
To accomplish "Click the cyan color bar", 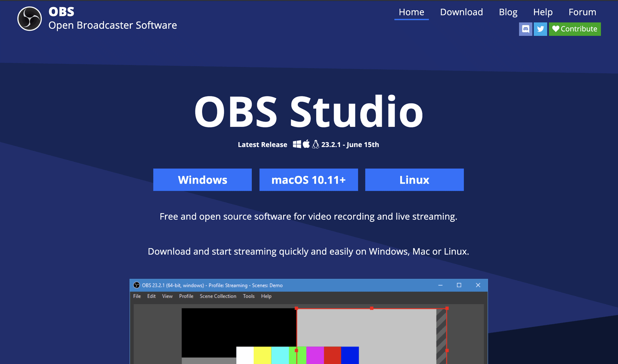I will click(280, 355).
